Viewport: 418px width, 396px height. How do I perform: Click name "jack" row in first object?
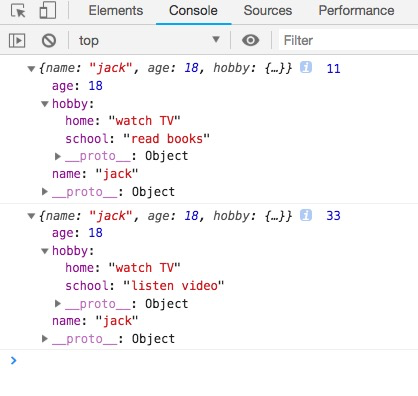95,174
